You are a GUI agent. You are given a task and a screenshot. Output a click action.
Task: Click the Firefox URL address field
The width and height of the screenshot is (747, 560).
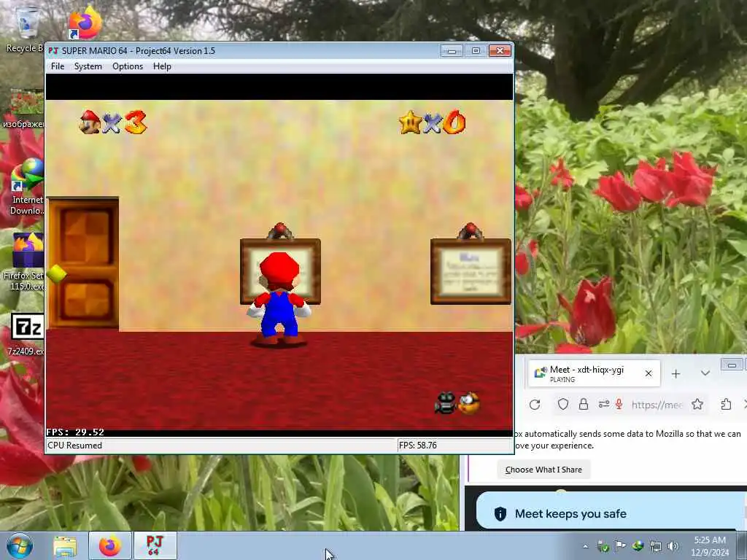[657, 405]
